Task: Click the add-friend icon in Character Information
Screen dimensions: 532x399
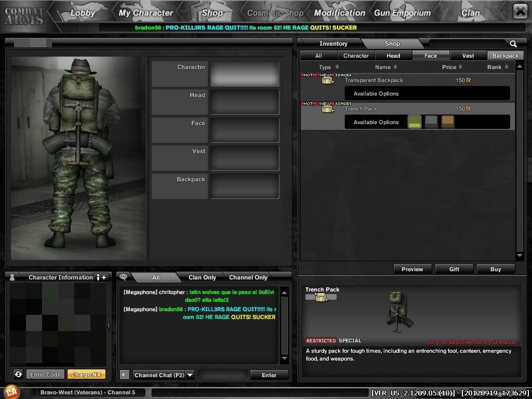Action: [101, 277]
